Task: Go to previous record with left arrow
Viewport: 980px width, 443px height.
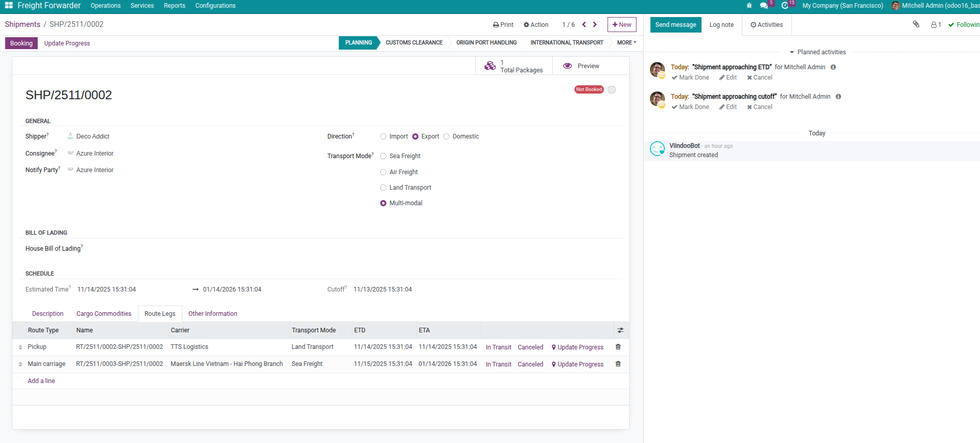Action: [x=584, y=24]
